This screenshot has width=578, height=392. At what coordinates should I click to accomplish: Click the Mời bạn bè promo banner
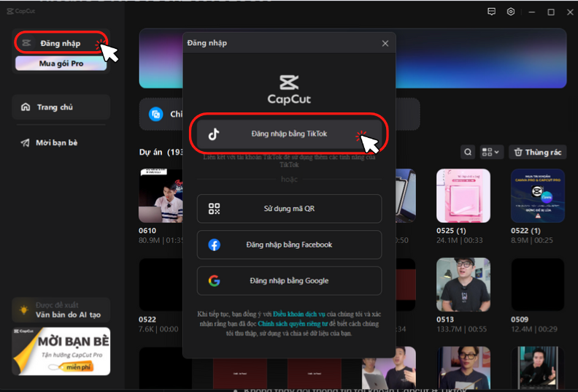tap(61, 352)
